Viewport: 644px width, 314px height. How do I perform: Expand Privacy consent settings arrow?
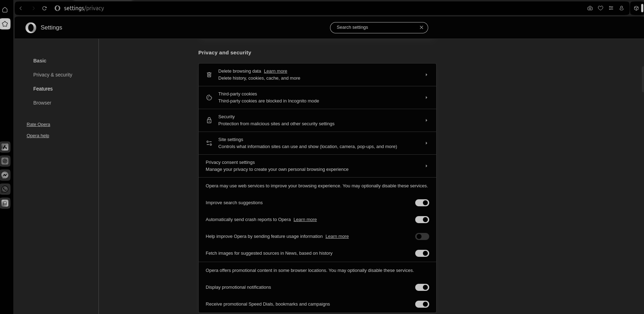click(426, 166)
